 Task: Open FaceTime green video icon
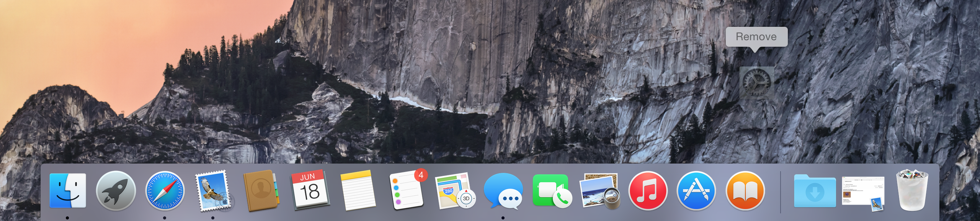click(552, 190)
